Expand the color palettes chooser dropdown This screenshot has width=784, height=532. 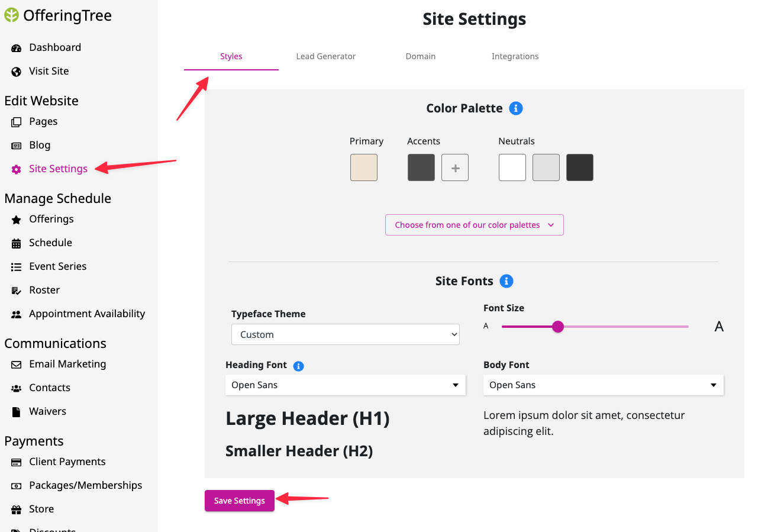pos(475,225)
